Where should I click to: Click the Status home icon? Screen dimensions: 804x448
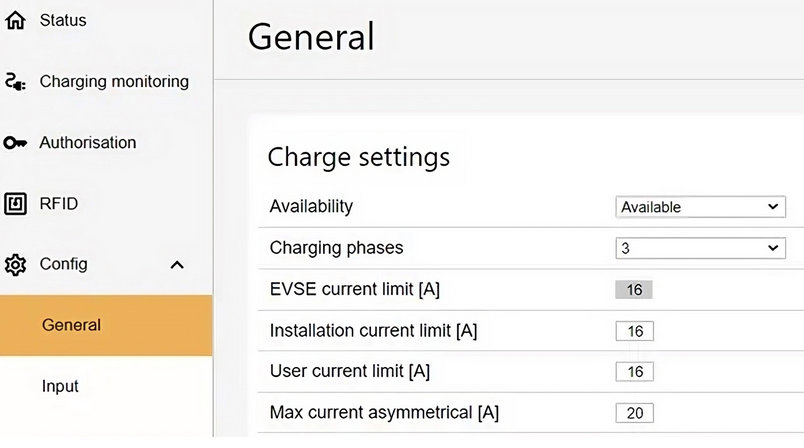tap(15, 20)
